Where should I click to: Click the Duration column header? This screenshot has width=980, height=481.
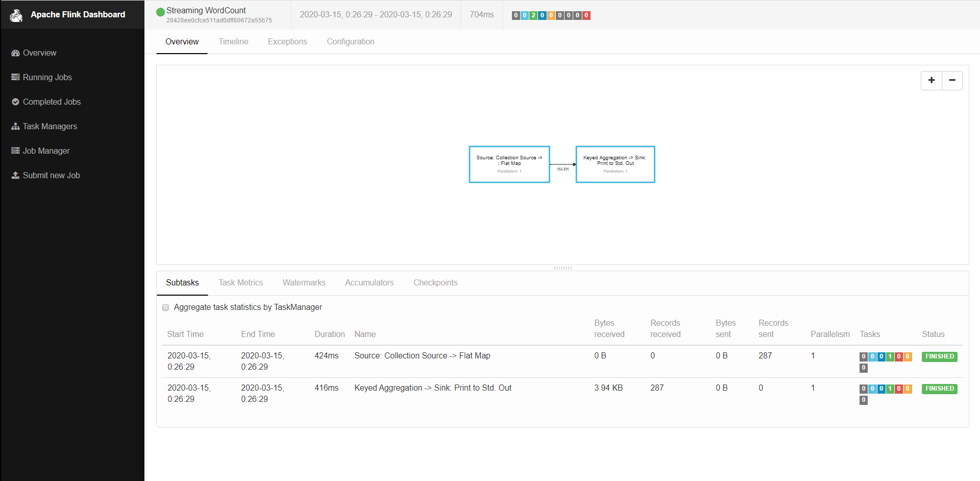tap(329, 334)
